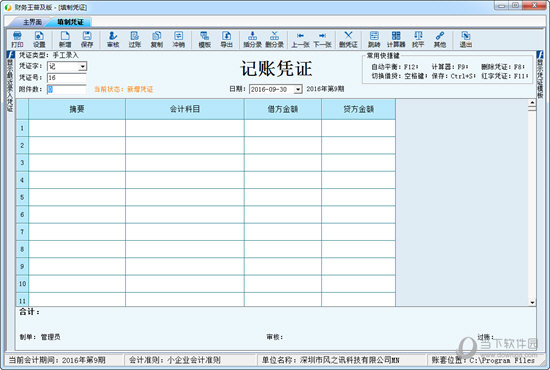This screenshot has width=550, height=370.
Task: Click the 贷方金额 column header
Action: pyautogui.click(x=358, y=109)
